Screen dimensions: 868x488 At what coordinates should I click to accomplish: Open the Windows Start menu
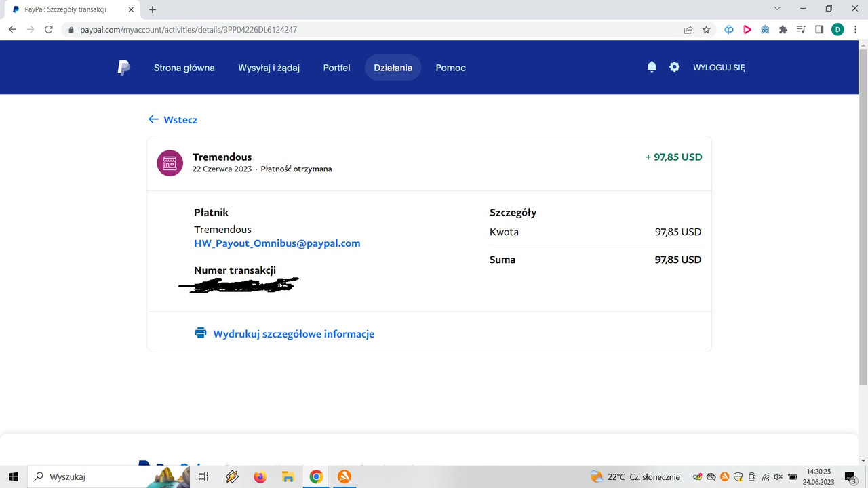click(13, 476)
